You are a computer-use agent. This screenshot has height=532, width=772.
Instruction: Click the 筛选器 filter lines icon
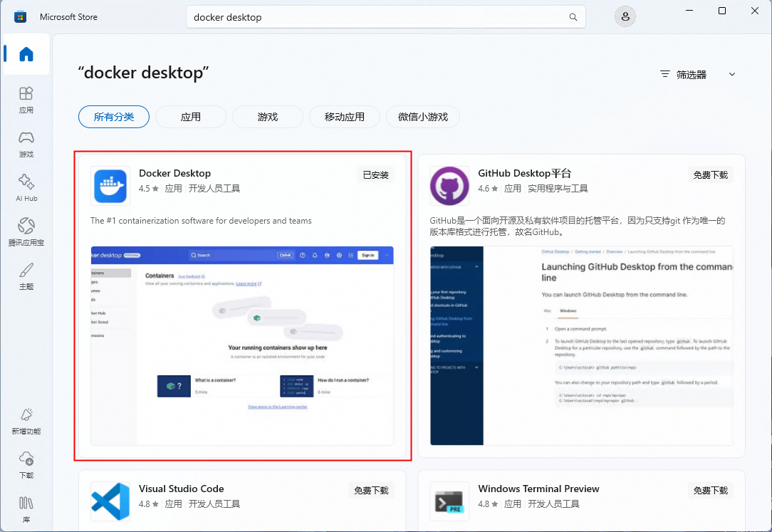(x=664, y=74)
